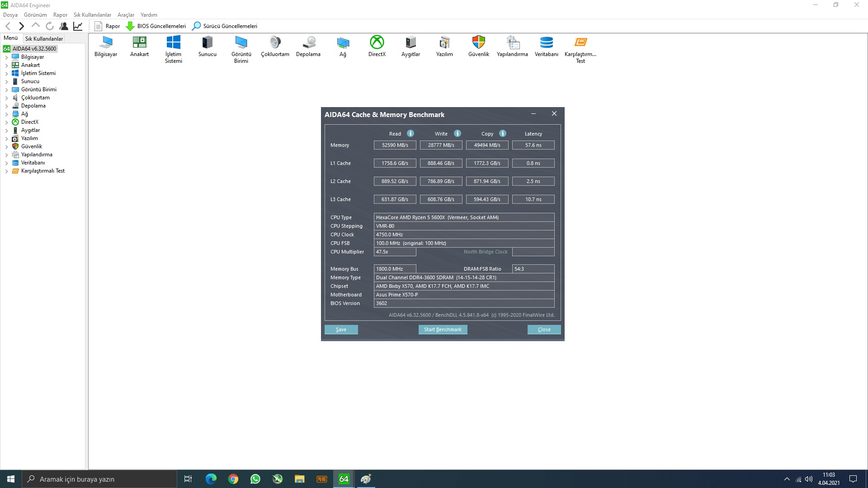Click BIOS Güncellemeleri toolbar button
This screenshot has width=868, height=488.
[156, 26]
